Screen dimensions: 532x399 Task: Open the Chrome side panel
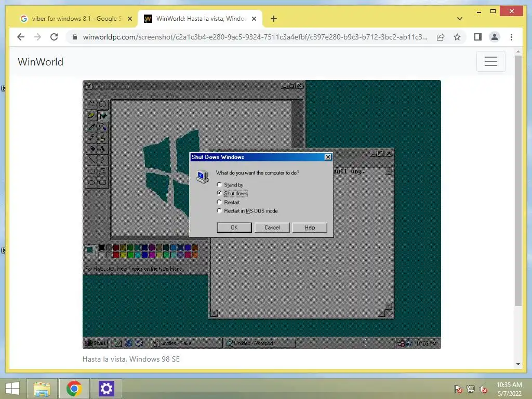[478, 37]
